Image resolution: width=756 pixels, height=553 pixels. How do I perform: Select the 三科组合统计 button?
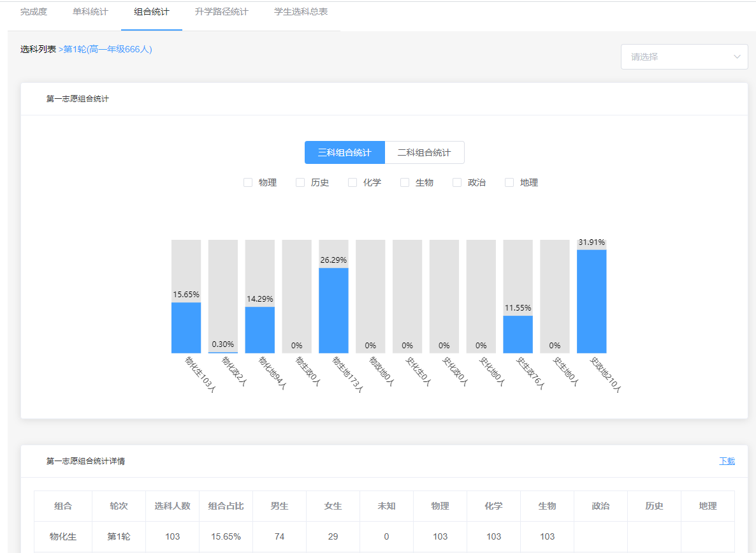click(x=345, y=152)
